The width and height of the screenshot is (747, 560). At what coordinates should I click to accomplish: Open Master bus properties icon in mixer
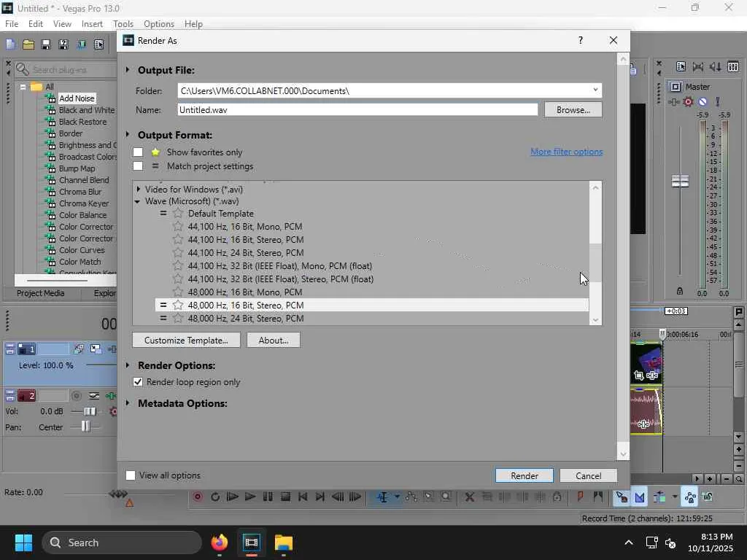681,67
